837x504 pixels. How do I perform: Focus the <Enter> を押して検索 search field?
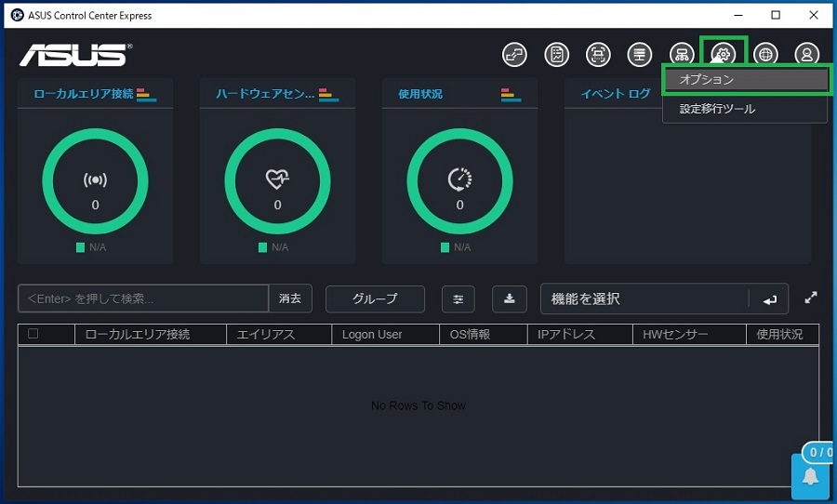(x=143, y=298)
